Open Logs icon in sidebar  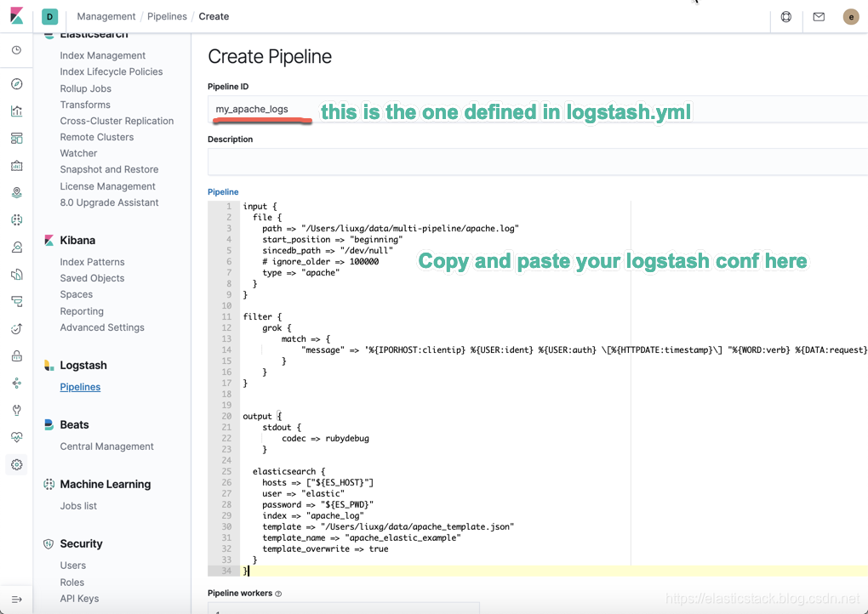17,275
